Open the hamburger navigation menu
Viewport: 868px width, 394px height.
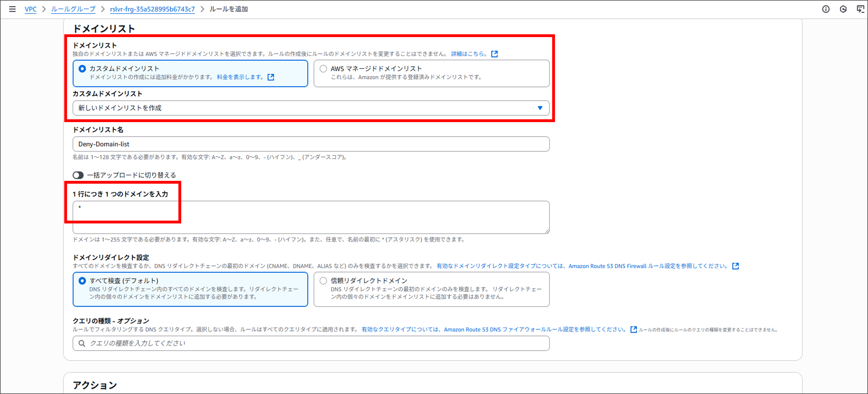[12, 9]
